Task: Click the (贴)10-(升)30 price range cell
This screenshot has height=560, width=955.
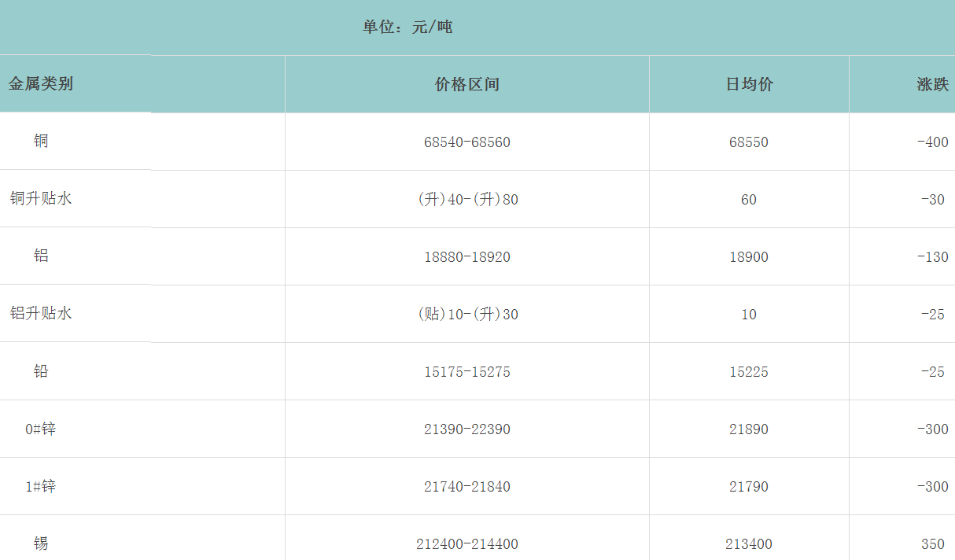Action: click(x=466, y=315)
